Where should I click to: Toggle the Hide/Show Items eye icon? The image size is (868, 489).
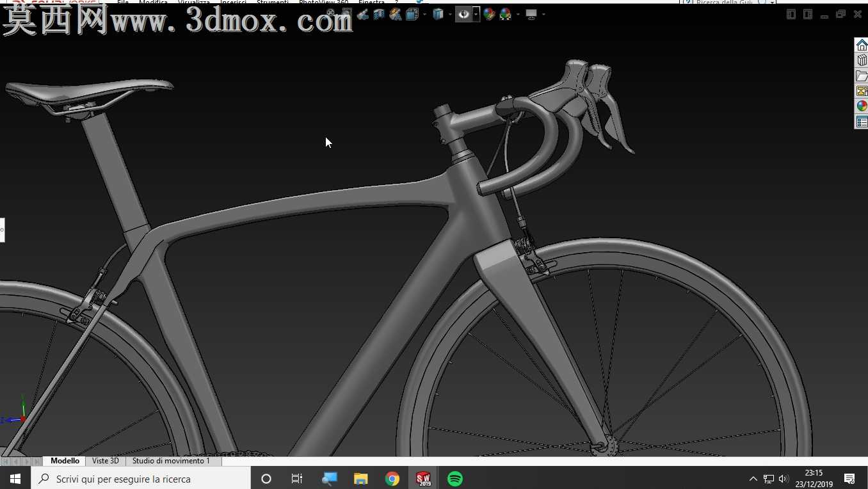pos(463,14)
